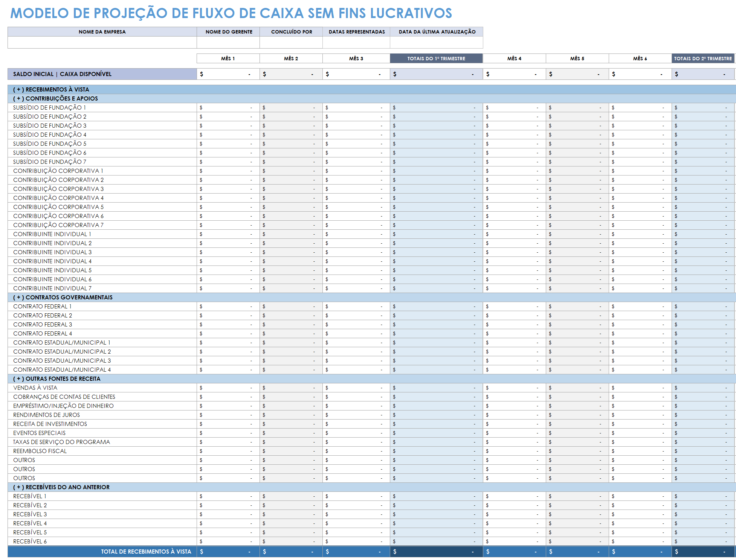Viewport: 736px width, 560px height.
Task: Click CONTRIBUIÇÃO CORPORATIVA 3 cell under MÊS 3
Action: pos(356,189)
